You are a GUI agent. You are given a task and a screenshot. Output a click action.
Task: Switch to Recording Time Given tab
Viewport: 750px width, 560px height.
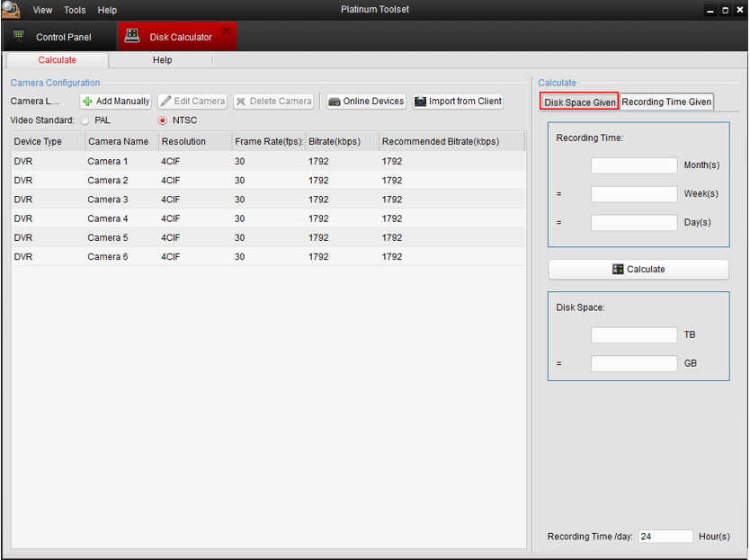point(666,102)
